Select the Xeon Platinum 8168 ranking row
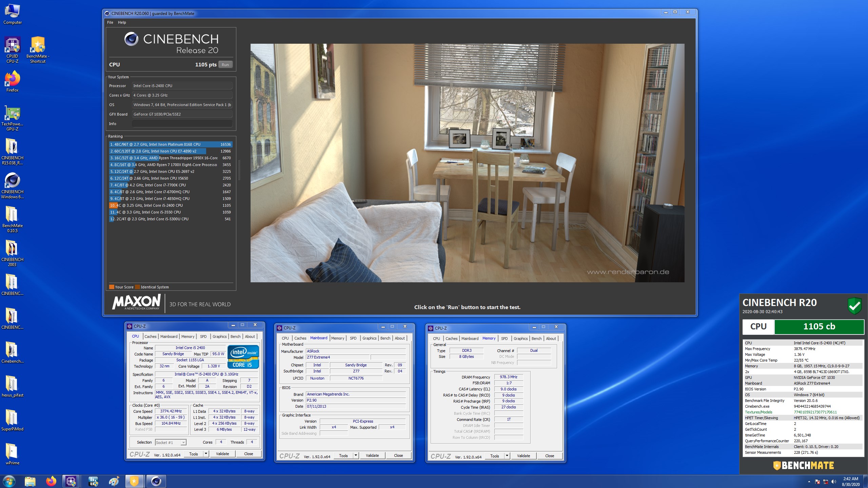The height and width of the screenshot is (488, 868). pyautogui.click(x=171, y=144)
